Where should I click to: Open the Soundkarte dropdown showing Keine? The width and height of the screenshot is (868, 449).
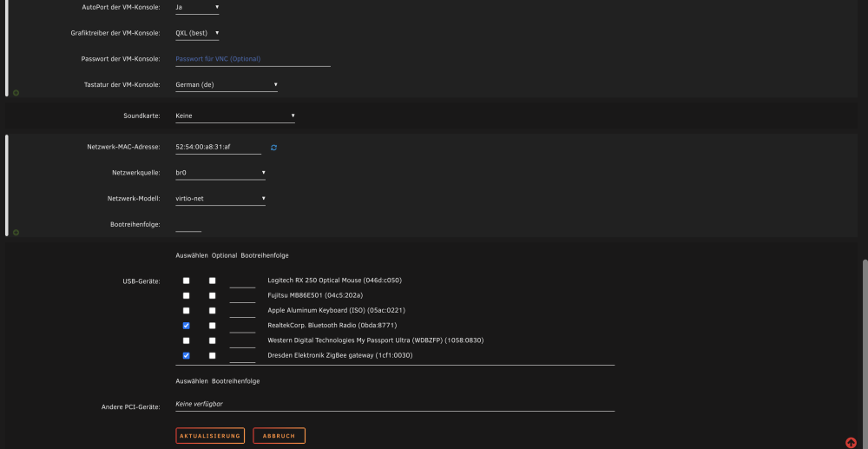pyautogui.click(x=235, y=116)
